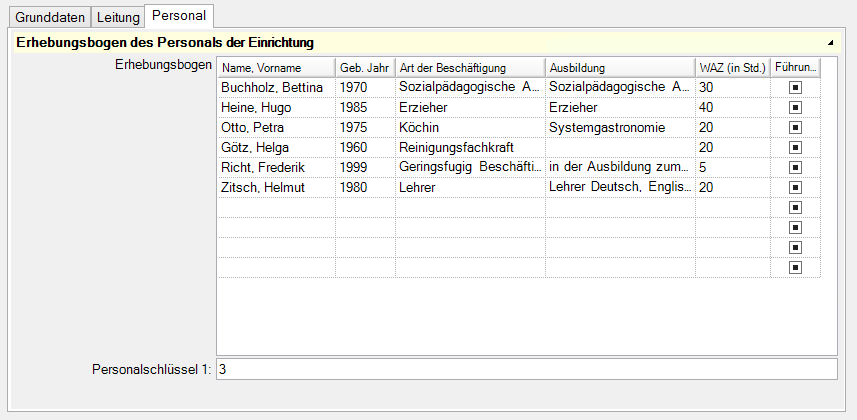
Task: Open the Leitung tab
Action: (118, 17)
